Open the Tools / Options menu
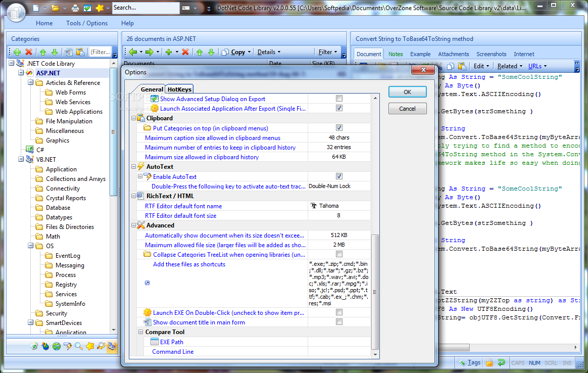 87,23
